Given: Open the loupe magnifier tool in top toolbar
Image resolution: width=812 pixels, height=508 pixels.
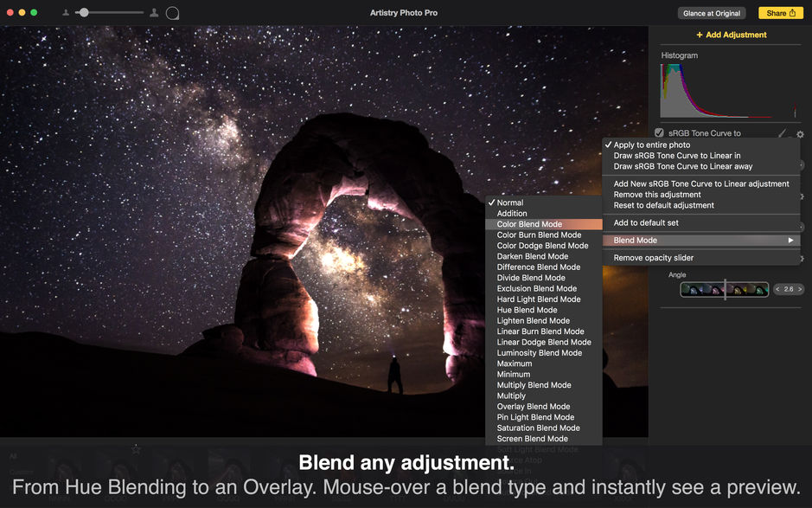Looking at the screenshot, I should [x=171, y=12].
